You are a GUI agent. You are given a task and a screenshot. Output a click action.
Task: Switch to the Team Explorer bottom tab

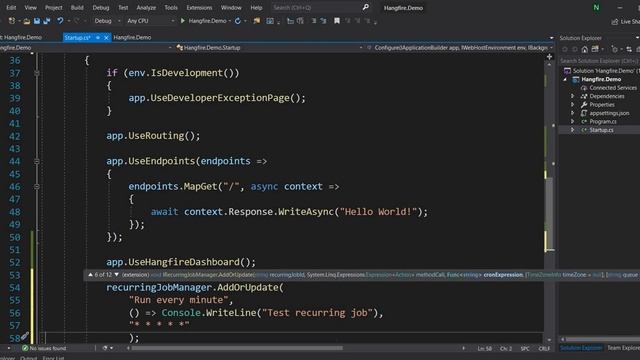(x=623, y=348)
